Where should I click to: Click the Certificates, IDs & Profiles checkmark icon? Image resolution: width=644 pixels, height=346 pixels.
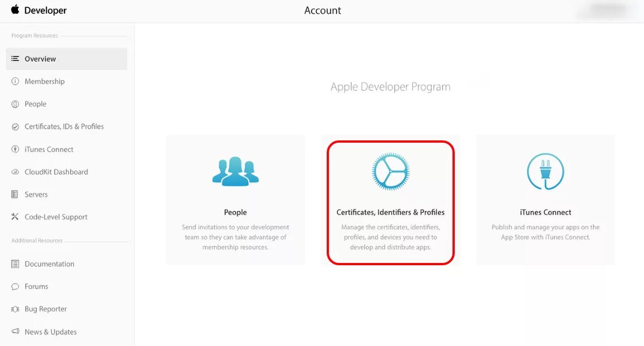15,126
